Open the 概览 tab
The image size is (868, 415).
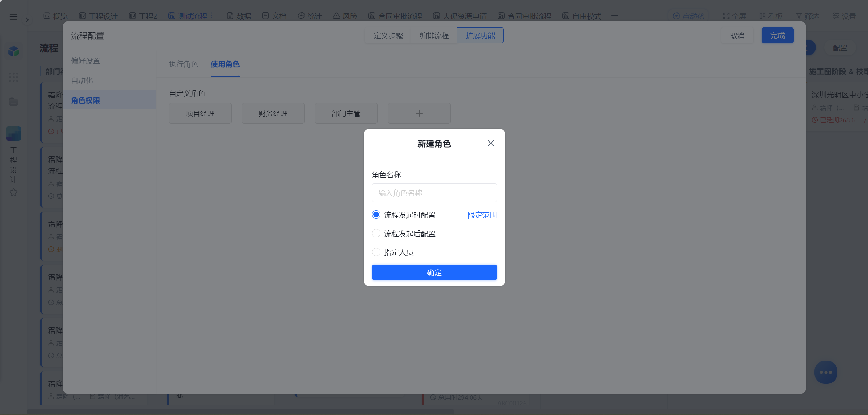pyautogui.click(x=56, y=16)
